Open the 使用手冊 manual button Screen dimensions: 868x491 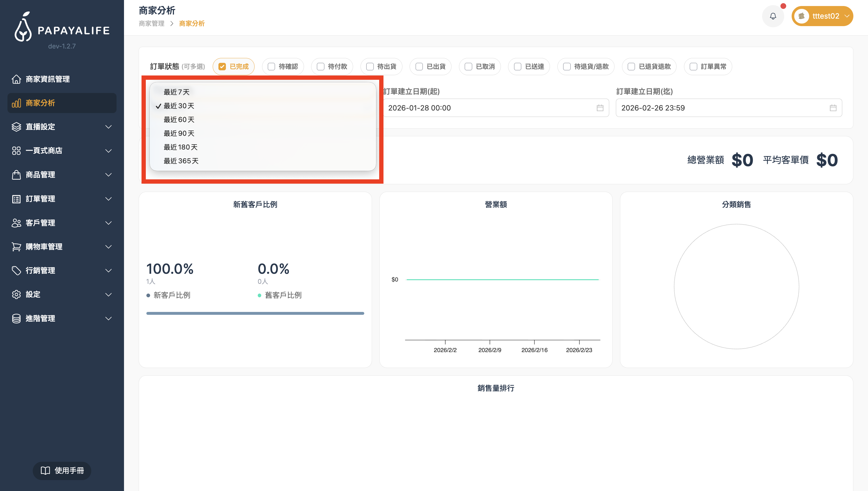click(62, 470)
